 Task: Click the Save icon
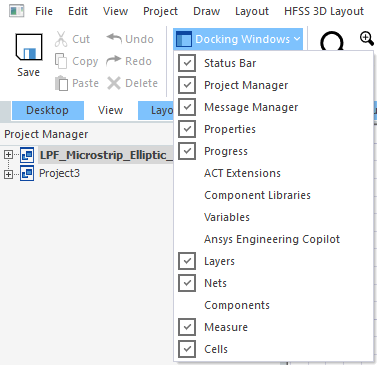29,47
